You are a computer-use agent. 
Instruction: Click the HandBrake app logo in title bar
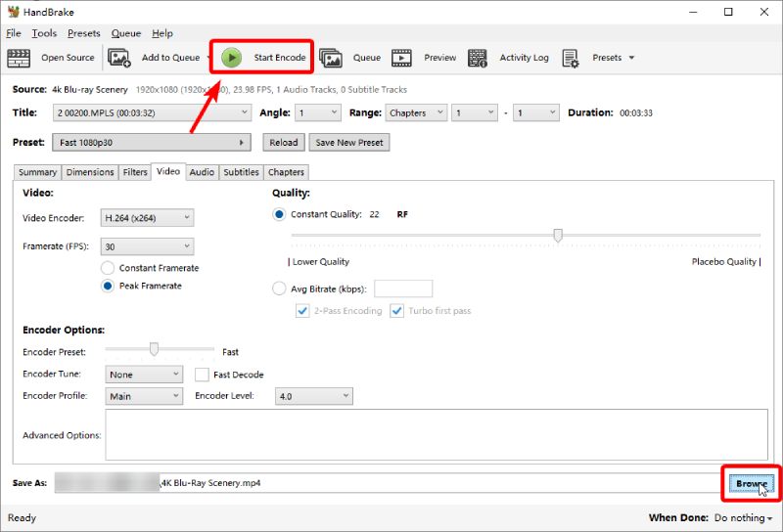13,12
